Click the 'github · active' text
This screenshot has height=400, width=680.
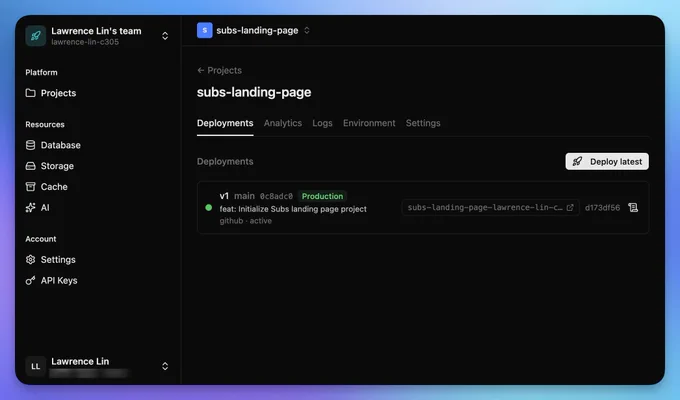click(x=246, y=221)
